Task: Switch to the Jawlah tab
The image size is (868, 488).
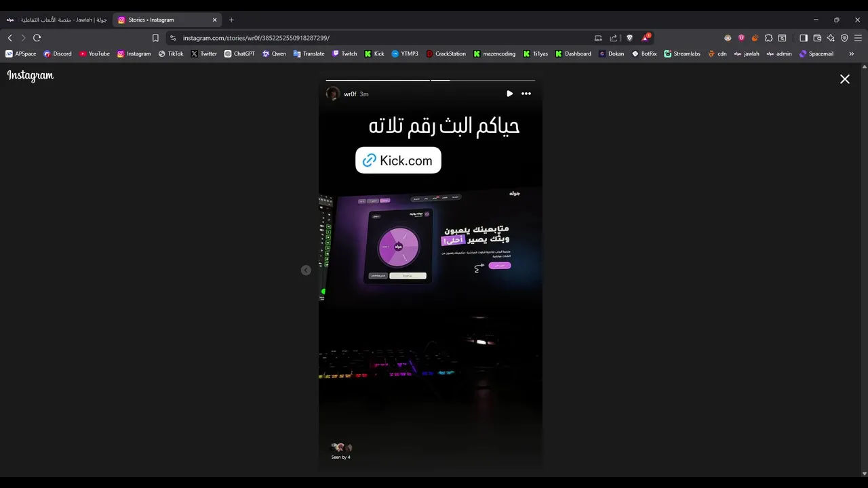Action: click(57, 20)
